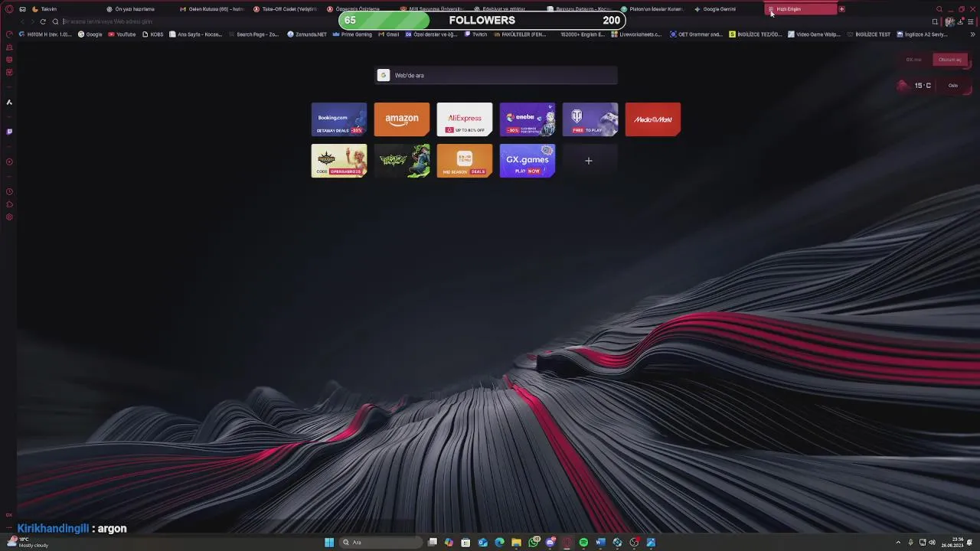Open Microsoft Edge from the taskbar
Image resolution: width=980 pixels, height=551 pixels.
[500, 543]
